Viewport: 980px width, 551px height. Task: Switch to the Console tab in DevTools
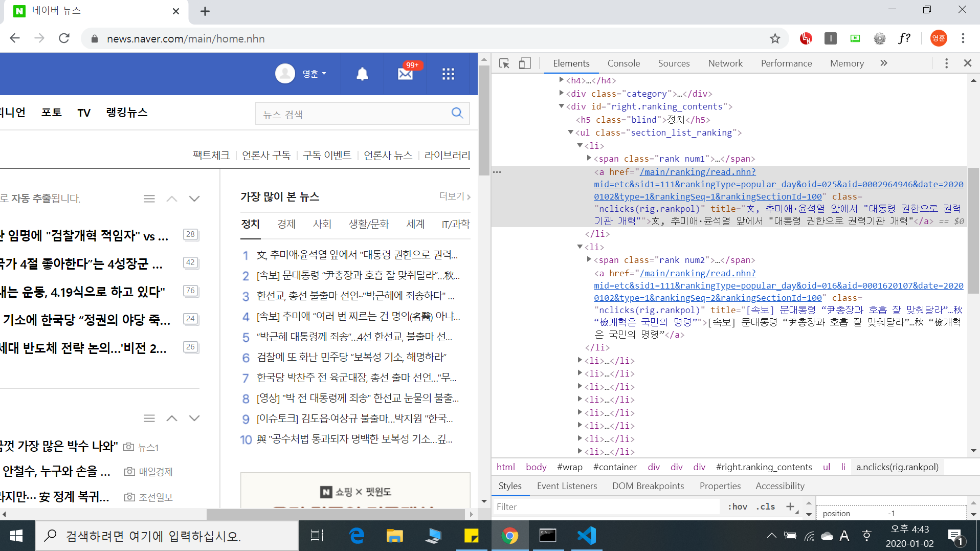click(623, 63)
